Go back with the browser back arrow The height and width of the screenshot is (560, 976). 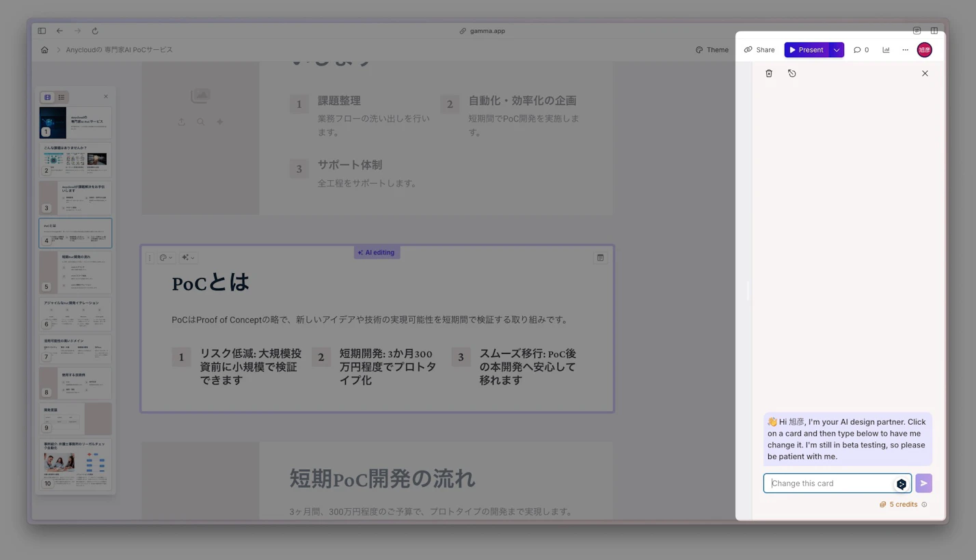(59, 31)
